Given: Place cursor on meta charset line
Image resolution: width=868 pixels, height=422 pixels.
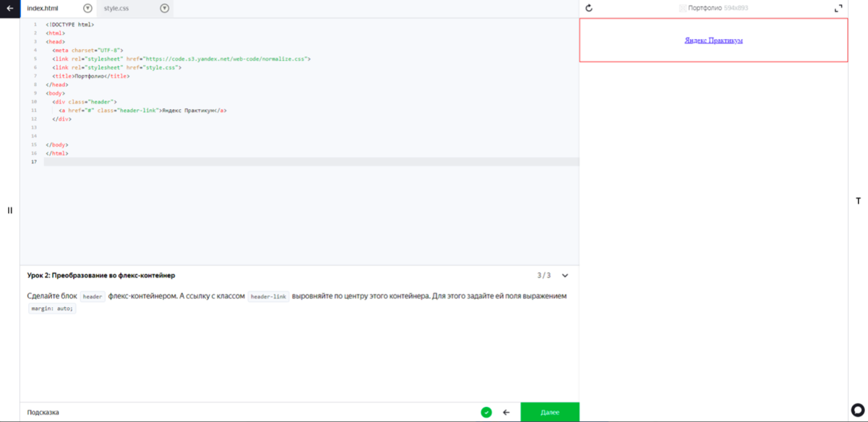Looking at the screenshot, I should 88,50.
